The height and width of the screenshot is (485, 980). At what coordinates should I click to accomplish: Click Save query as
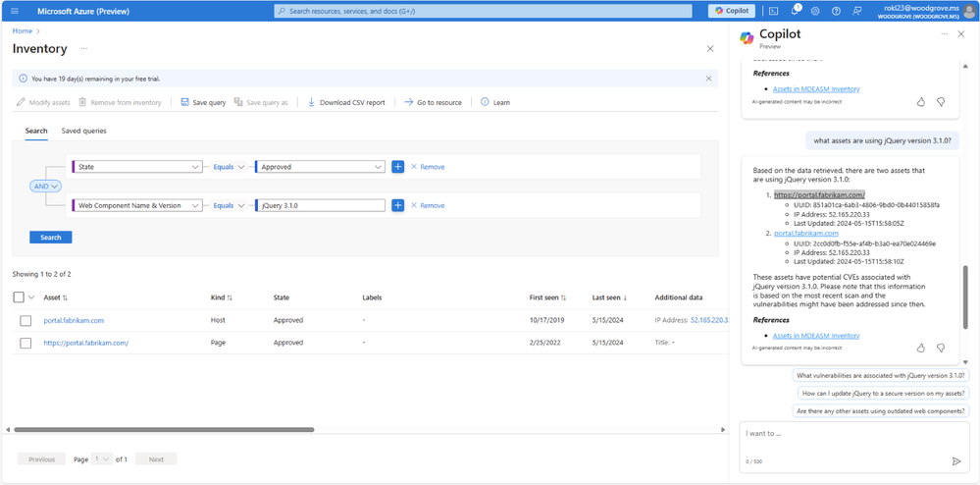pos(261,103)
